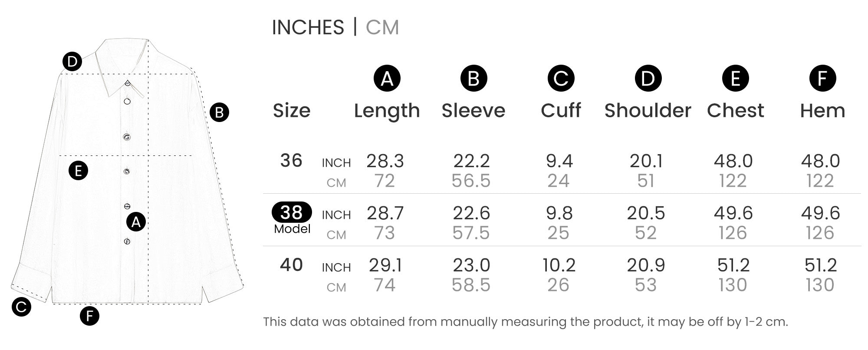This screenshot has height=350, width=868.
Task: Click the A icon above Length column
Action: click(x=387, y=79)
